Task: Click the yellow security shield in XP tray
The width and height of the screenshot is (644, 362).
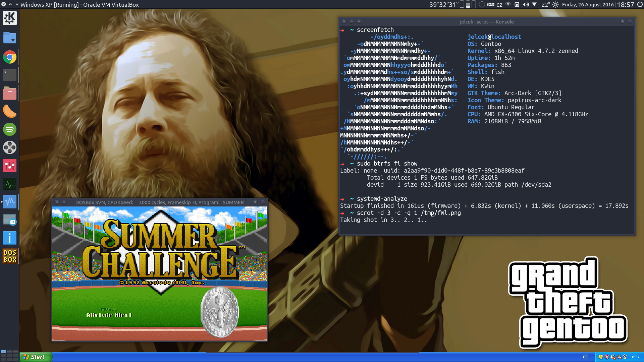Action: tap(601, 357)
